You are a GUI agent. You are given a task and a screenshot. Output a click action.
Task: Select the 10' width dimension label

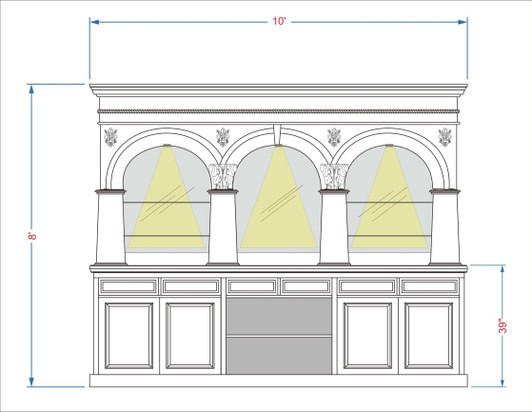point(279,21)
